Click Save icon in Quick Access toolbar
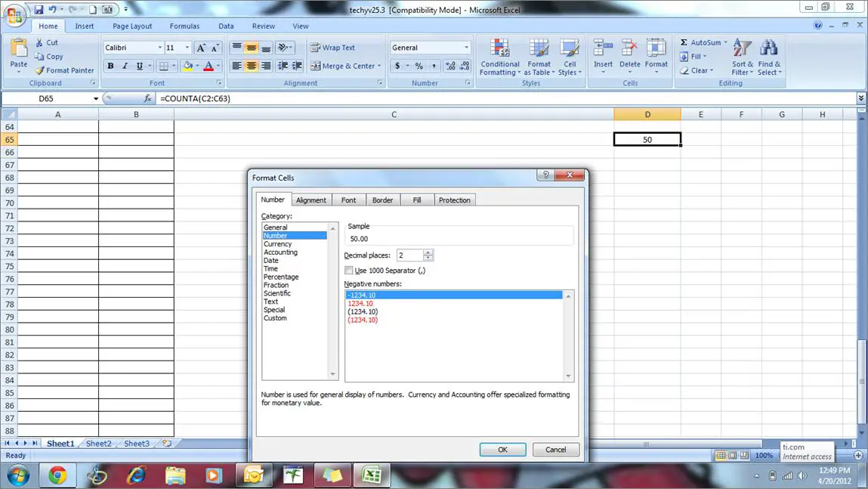 pos(39,9)
